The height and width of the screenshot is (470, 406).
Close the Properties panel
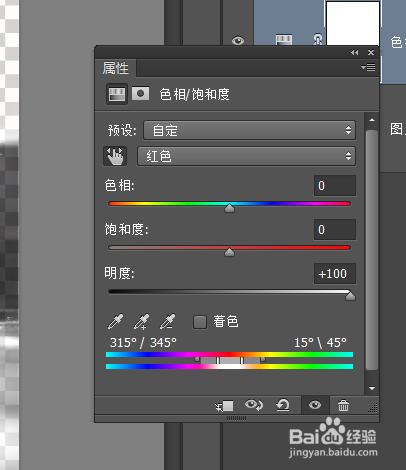pyautogui.click(x=371, y=52)
